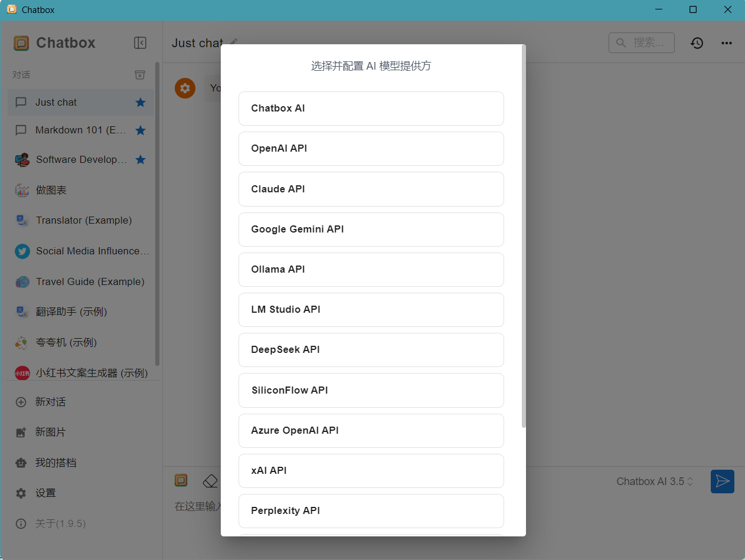Click the archive icon beside 对话 header
This screenshot has width=745, height=560.
click(x=140, y=75)
